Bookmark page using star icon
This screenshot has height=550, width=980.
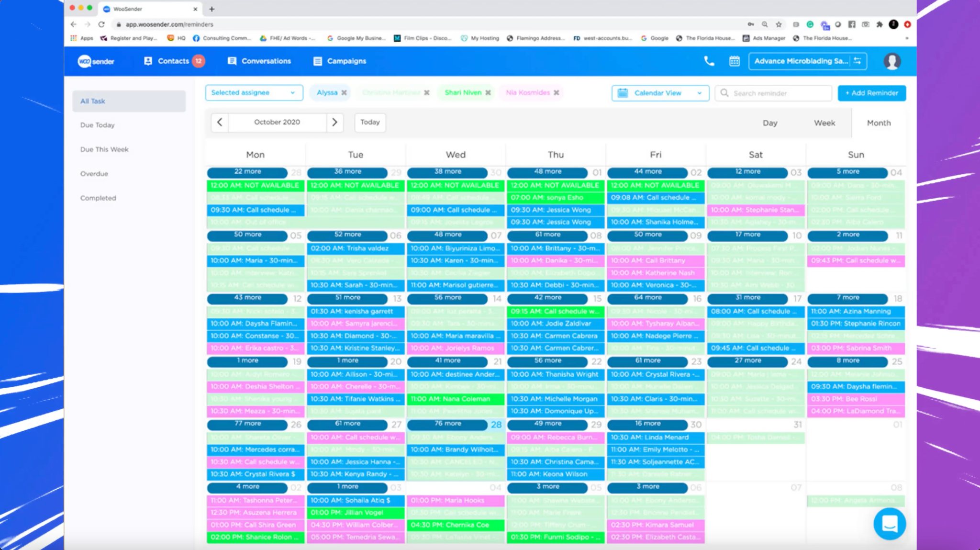coord(779,24)
